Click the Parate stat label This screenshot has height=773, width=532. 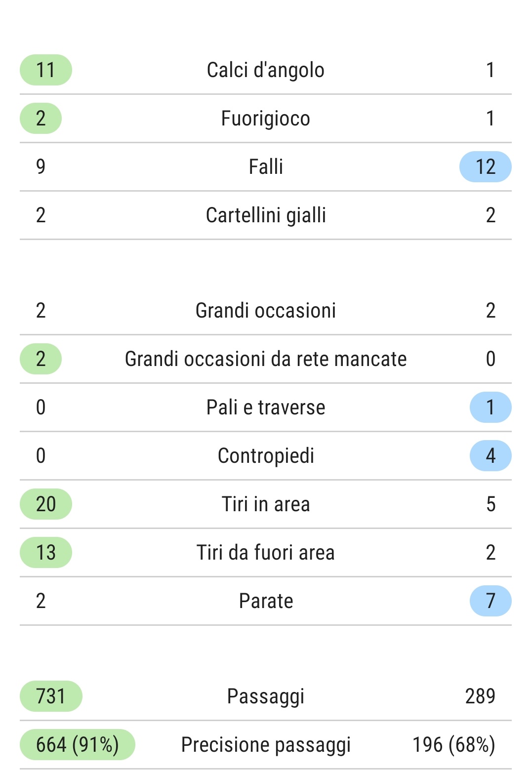click(266, 601)
